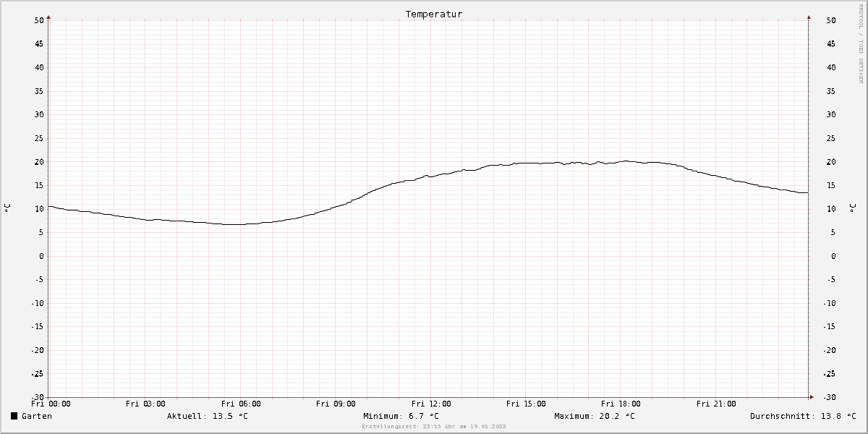The height and width of the screenshot is (434, 868).
Task: Click the black Garten legend color square
Action: point(14,416)
